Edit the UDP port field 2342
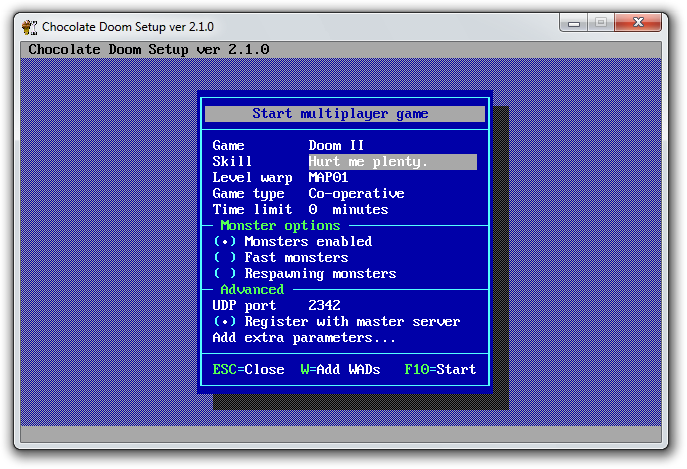 point(324,306)
